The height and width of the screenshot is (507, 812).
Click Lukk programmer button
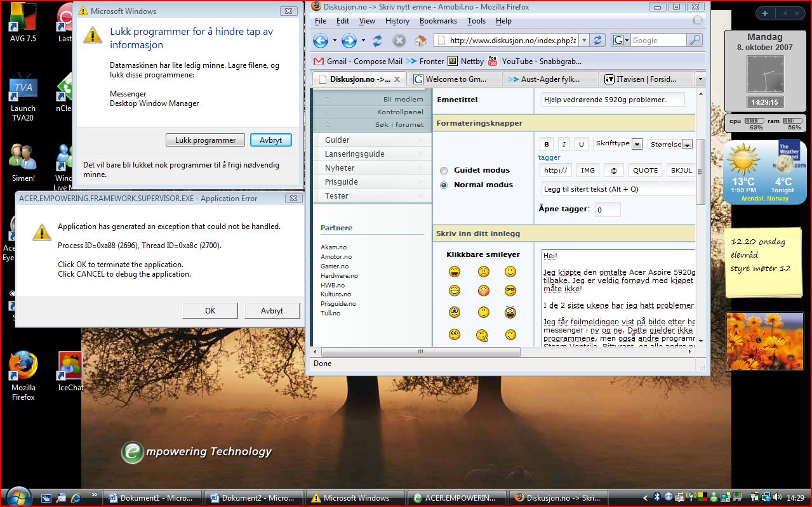pyautogui.click(x=205, y=140)
